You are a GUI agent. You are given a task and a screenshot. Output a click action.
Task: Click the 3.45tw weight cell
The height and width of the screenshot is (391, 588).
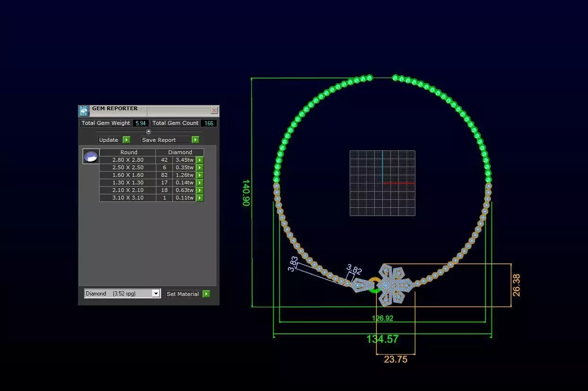(x=185, y=160)
